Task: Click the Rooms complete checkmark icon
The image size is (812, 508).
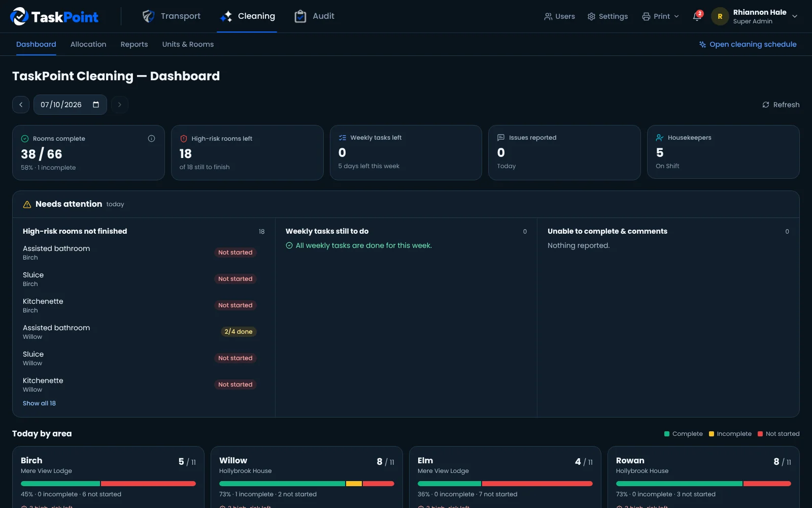Action: click(25, 139)
